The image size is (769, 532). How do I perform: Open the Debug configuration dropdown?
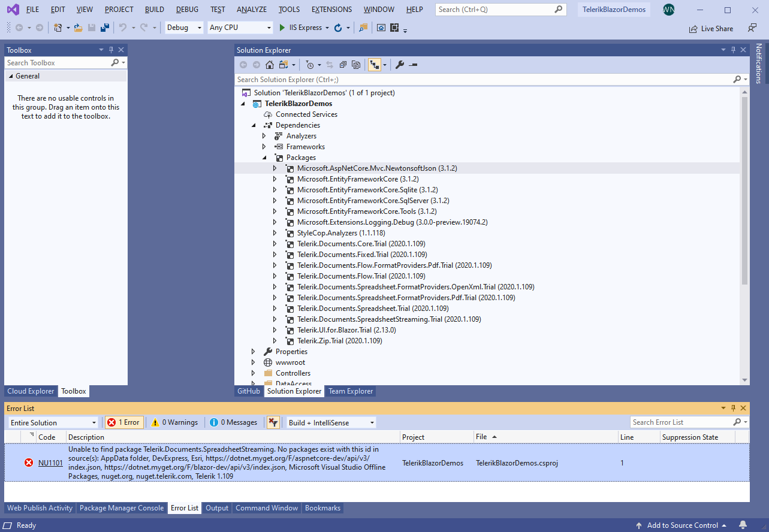[x=184, y=28]
